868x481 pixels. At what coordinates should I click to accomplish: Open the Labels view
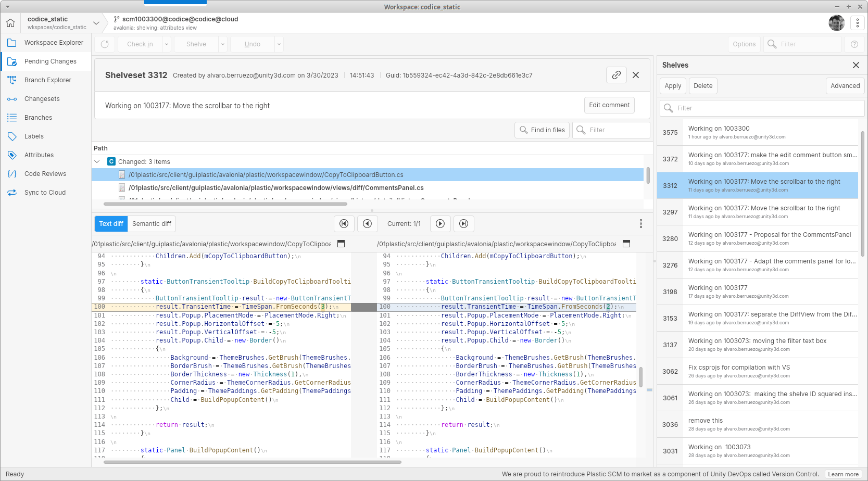click(34, 136)
